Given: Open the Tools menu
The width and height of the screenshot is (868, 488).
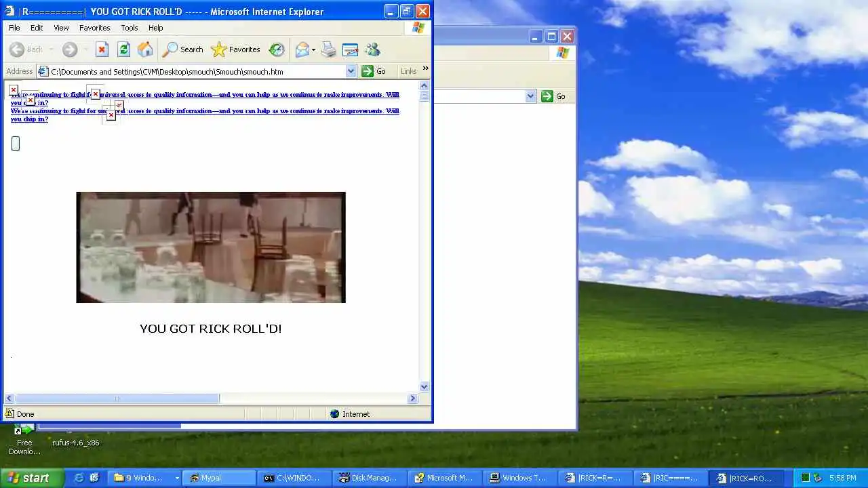Looking at the screenshot, I should tap(130, 28).
